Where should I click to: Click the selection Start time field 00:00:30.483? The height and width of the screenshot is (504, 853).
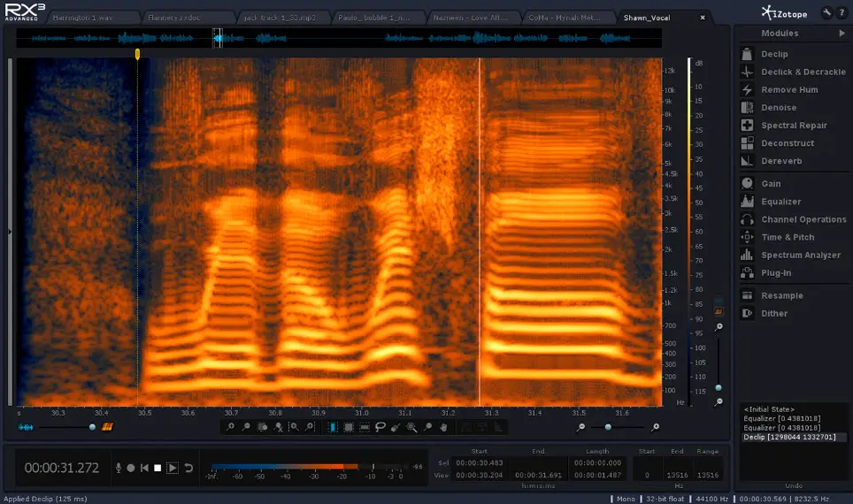(x=480, y=462)
